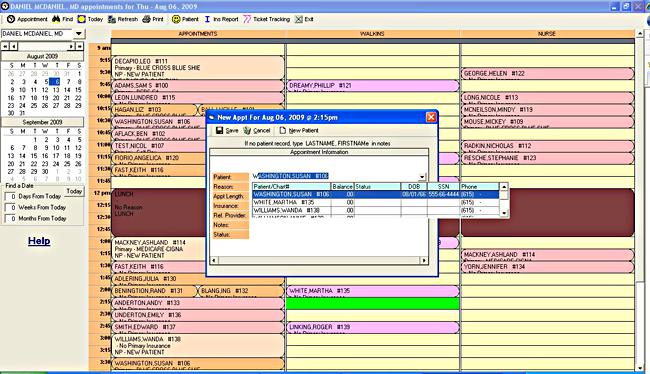Click the SSN column header
Screen dimensions: 650x374
[443, 187]
